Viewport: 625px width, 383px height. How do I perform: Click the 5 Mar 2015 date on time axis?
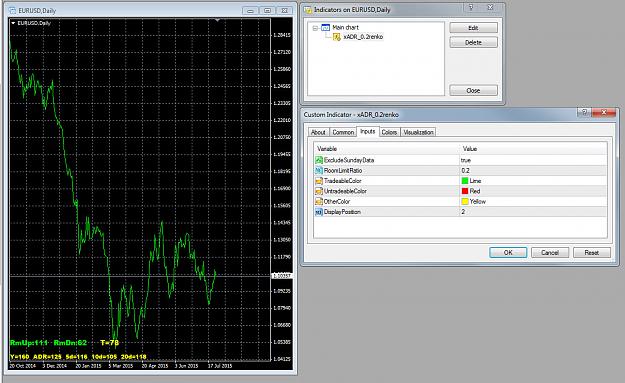121,365
